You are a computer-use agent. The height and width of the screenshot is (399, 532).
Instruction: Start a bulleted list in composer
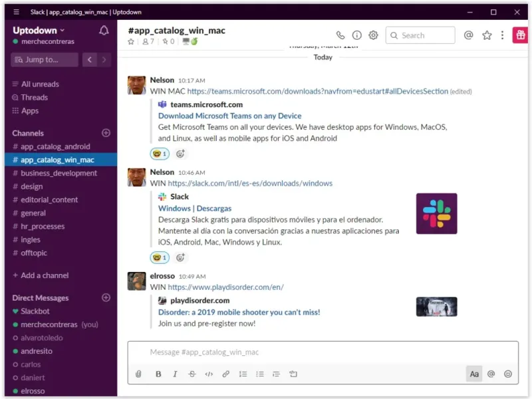(x=260, y=374)
